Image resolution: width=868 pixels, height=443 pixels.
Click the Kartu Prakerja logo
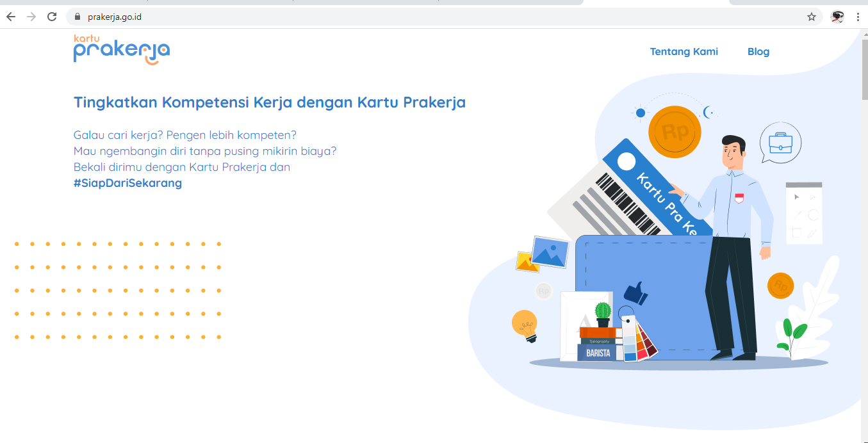(x=122, y=50)
